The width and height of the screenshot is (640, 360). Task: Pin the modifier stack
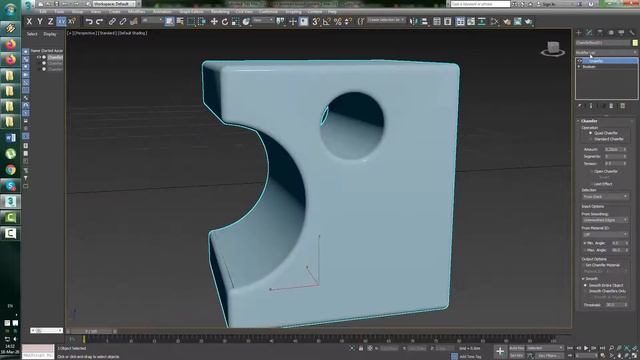pos(579,106)
